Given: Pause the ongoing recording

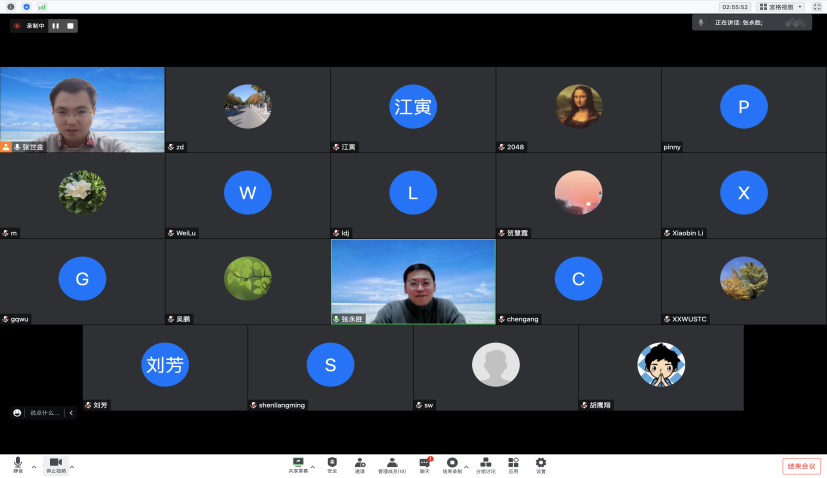Looking at the screenshot, I should tap(55, 26).
